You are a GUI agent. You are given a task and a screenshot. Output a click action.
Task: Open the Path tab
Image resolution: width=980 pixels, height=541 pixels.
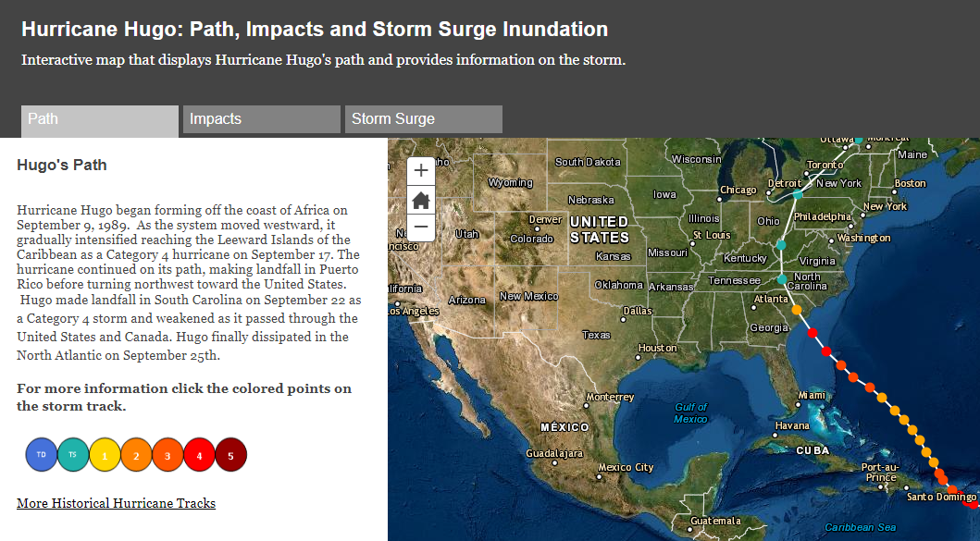coord(100,120)
